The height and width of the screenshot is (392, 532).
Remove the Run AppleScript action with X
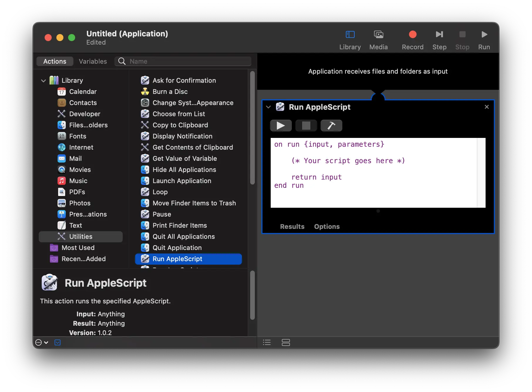pos(487,107)
